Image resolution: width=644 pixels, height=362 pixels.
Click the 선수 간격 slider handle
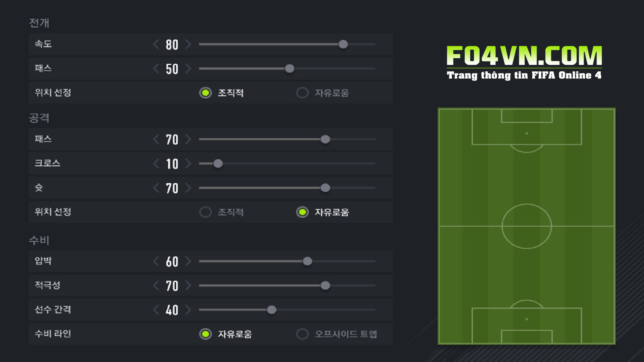272,310
